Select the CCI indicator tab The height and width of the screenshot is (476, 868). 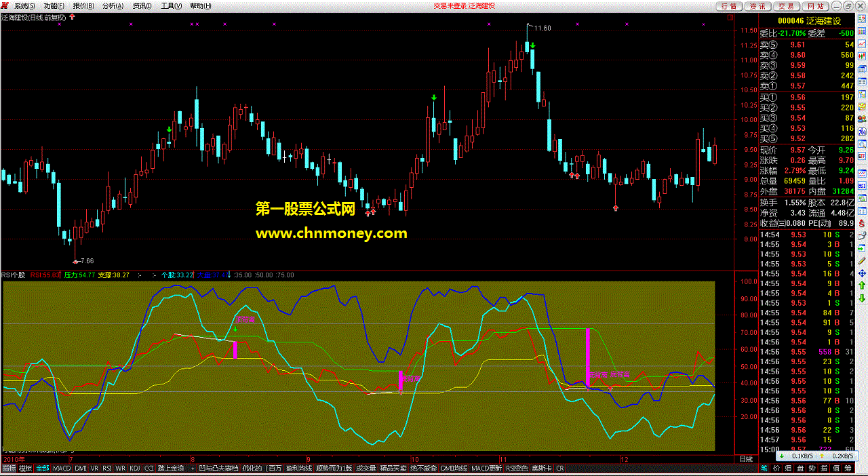149,468
